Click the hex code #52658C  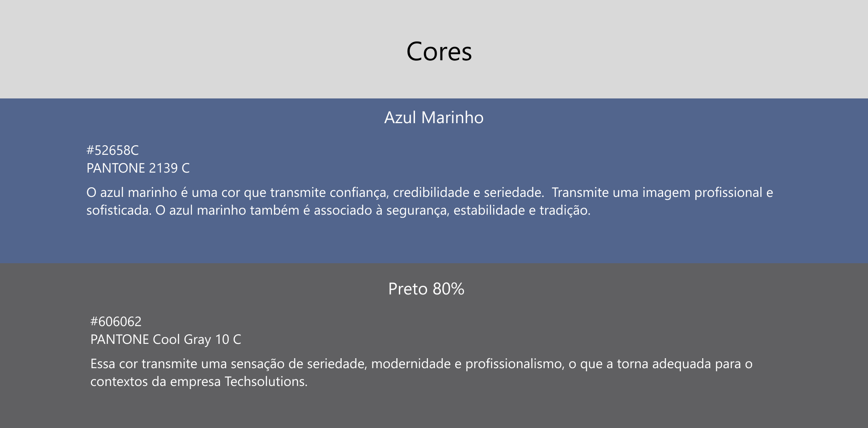pos(112,150)
